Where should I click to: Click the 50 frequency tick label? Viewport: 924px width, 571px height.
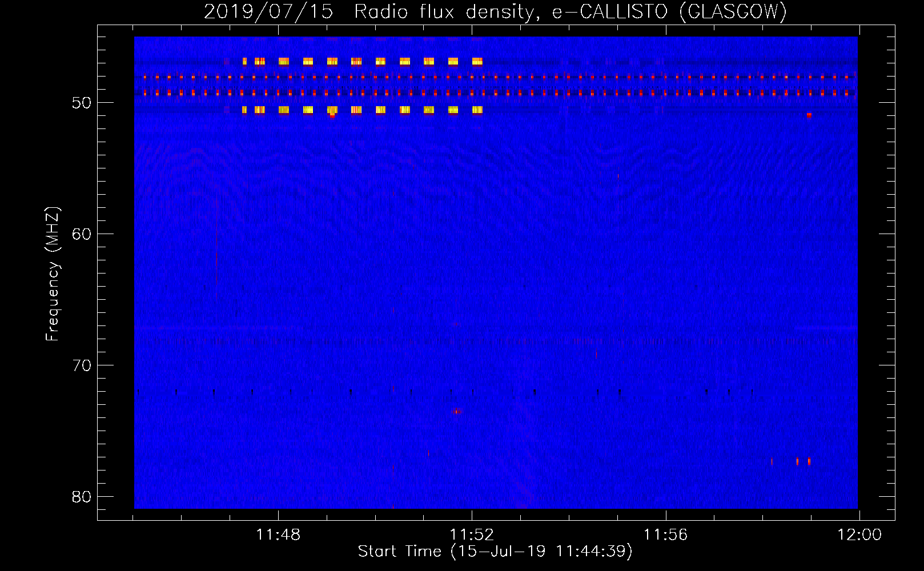point(82,103)
